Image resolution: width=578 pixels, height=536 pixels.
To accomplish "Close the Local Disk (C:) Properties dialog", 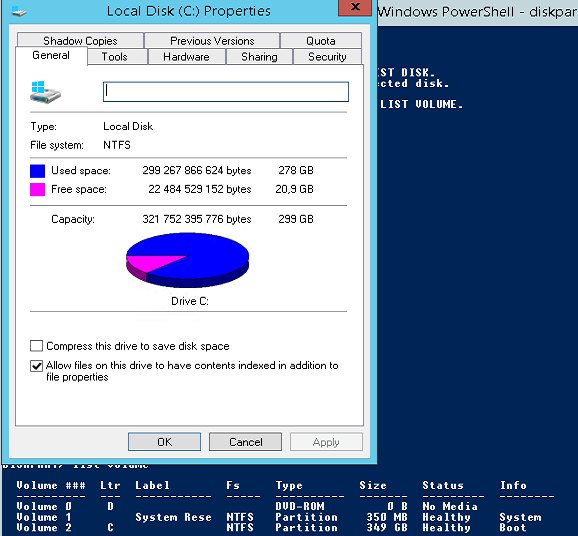I will tap(355, 7).
